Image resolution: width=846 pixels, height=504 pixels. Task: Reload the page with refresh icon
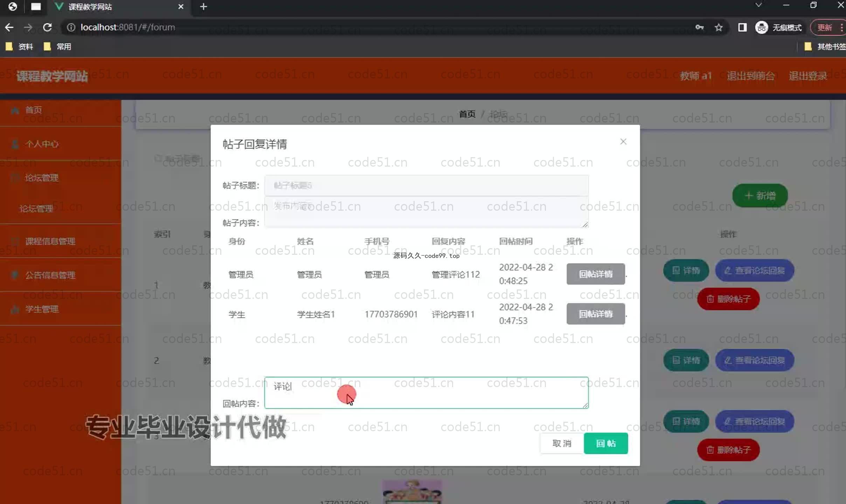click(x=47, y=27)
